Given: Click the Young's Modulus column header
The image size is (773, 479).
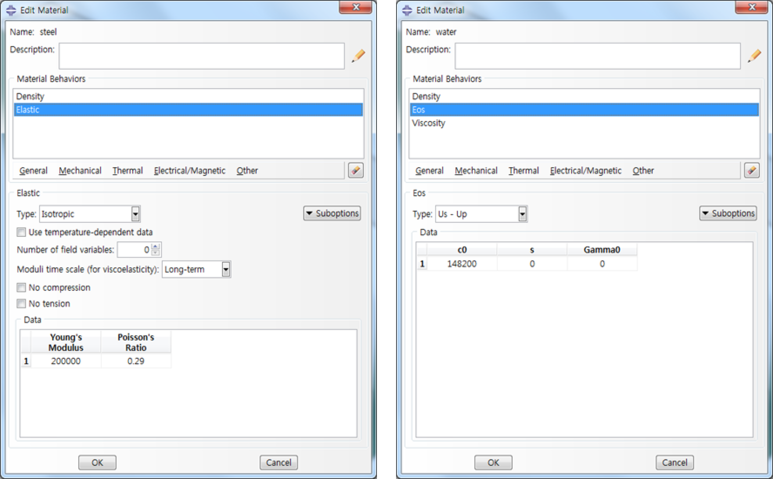Looking at the screenshot, I should pyautogui.click(x=66, y=342).
